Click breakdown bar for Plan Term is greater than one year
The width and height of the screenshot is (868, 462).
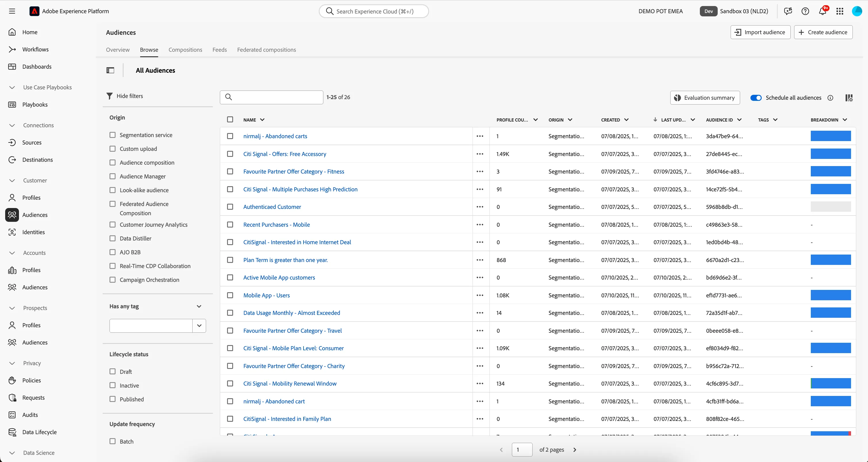831,260
